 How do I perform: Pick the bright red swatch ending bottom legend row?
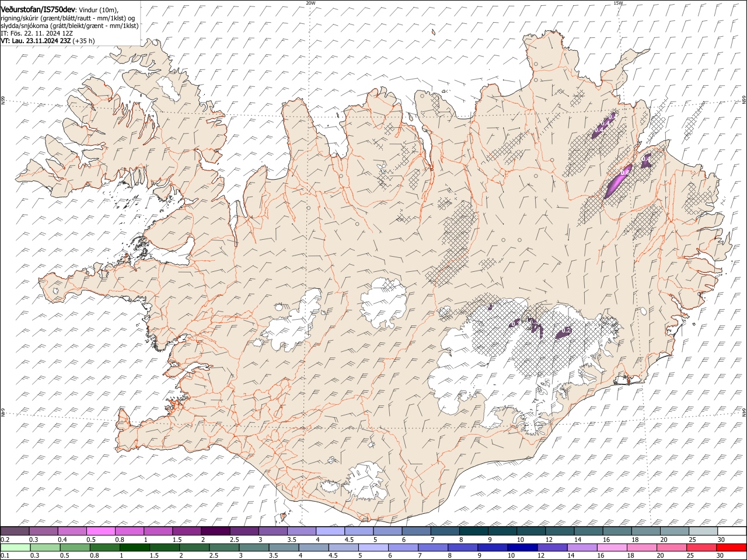click(732, 548)
